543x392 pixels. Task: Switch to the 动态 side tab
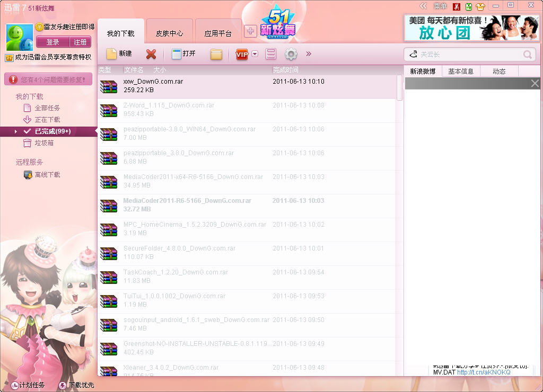499,72
